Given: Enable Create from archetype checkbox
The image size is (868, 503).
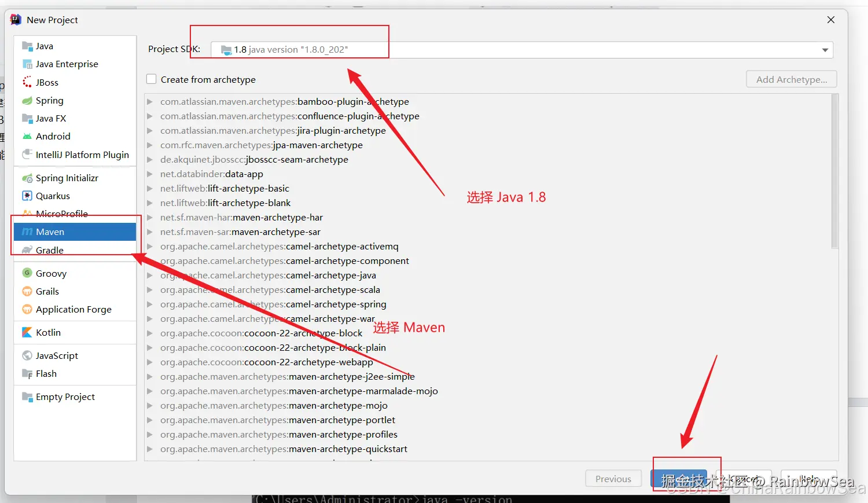Looking at the screenshot, I should (x=152, y=79).
